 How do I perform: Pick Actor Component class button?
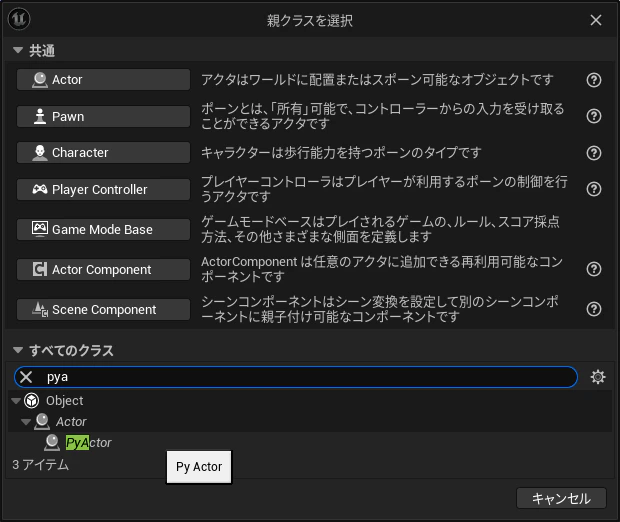point(103,269)
